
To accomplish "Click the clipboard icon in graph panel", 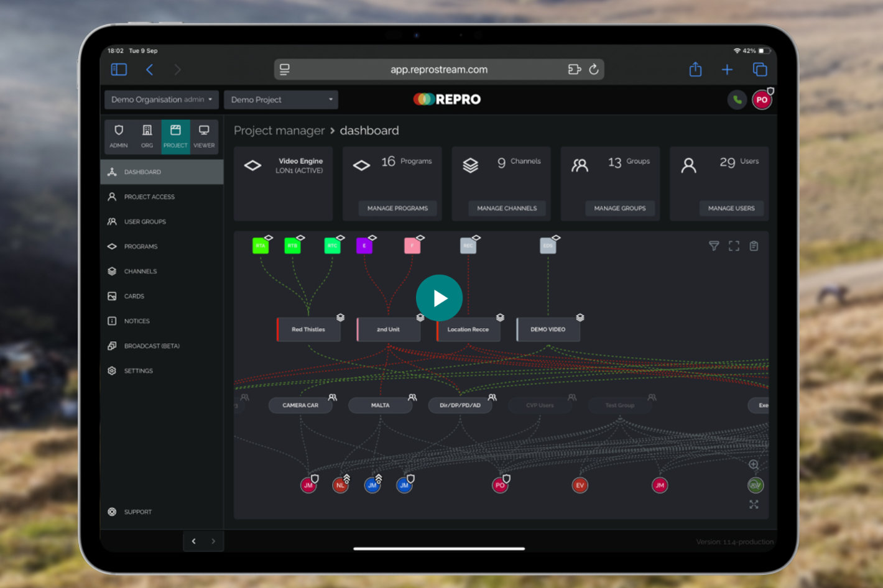I will [x=754, y=246].
